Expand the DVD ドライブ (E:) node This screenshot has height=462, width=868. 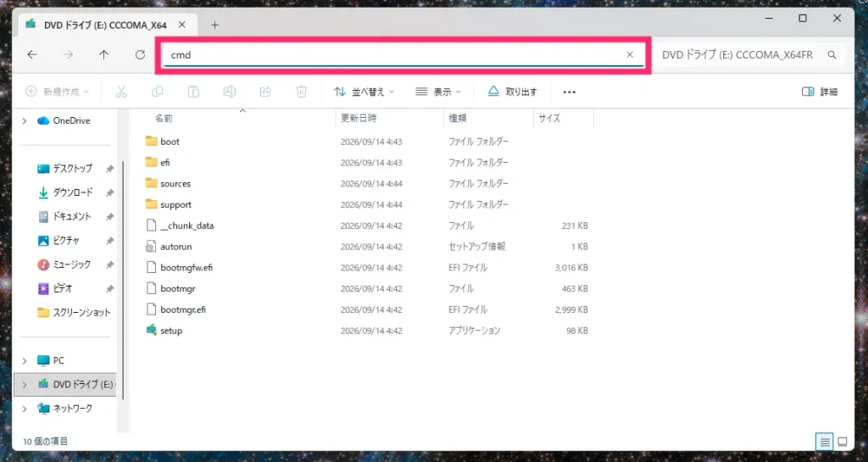click(x=25, y=385)
